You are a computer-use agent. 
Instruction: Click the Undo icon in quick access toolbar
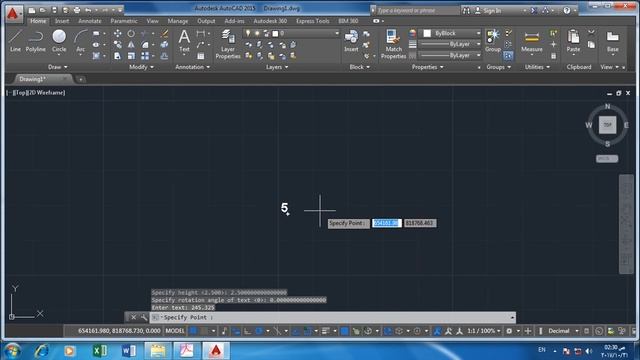88,10
